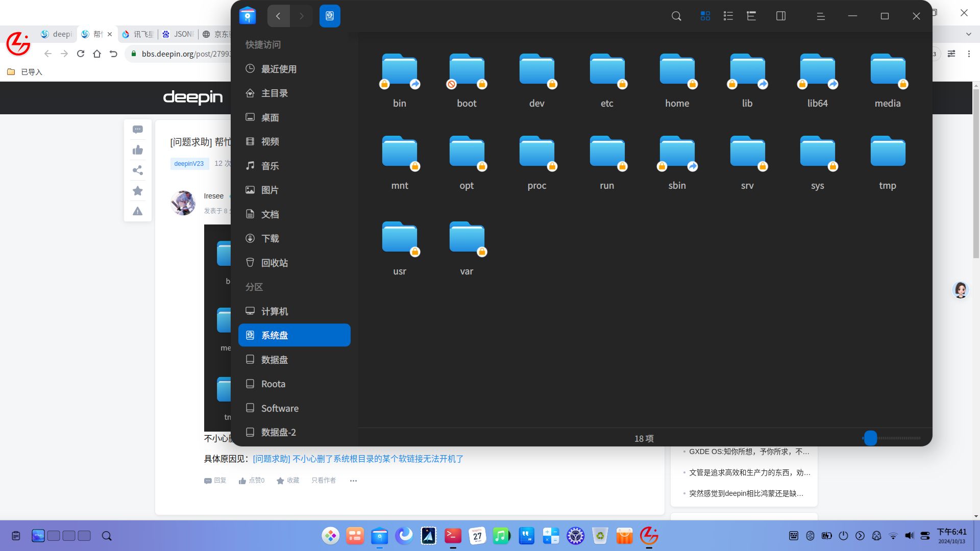Click the browser home button

point(97,54)
